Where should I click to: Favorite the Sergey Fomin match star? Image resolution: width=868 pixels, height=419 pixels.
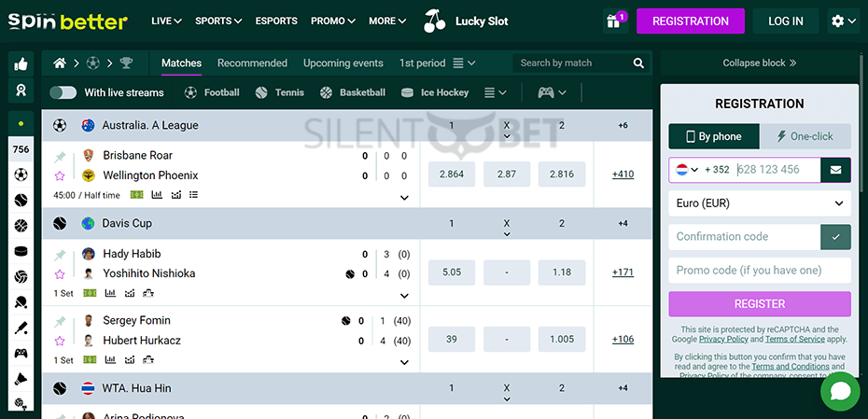pos(60,341)
